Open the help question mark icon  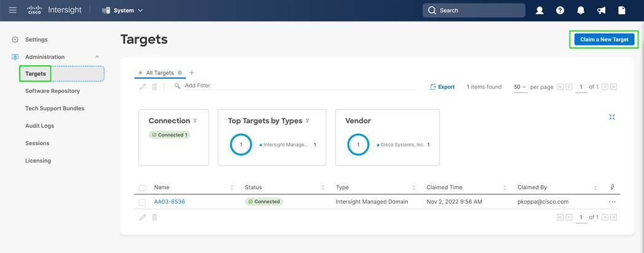click(x=560, y=10)
